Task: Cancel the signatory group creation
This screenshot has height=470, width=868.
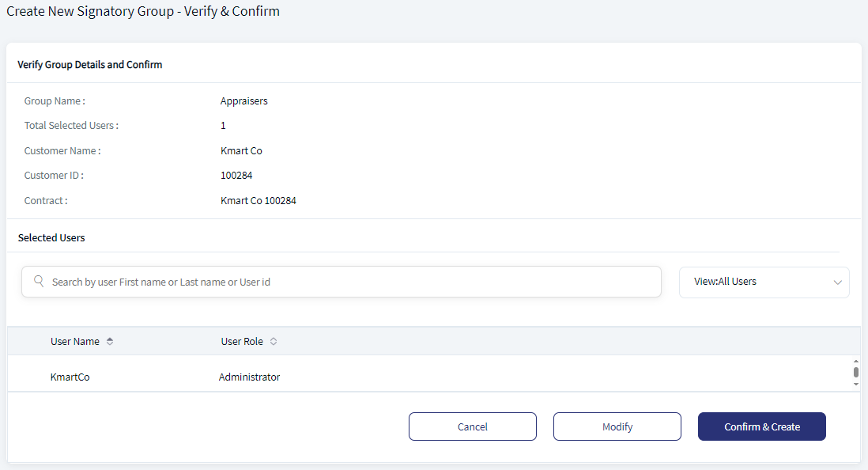Action: 472,426
